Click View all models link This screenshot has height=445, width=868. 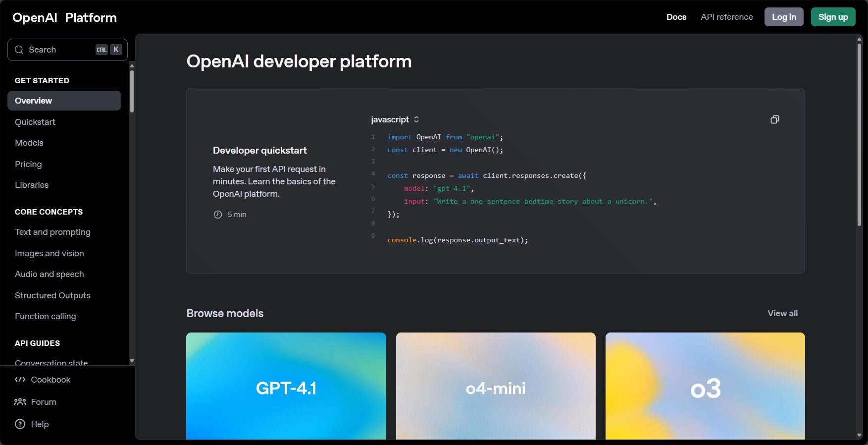pos(782,313)
